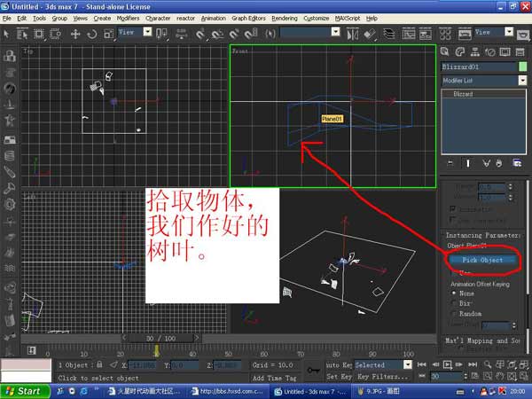This screenshot has width=532, height=399.
Task: Expand the Instancing Parameters rollout
Action: pos(482,235)
